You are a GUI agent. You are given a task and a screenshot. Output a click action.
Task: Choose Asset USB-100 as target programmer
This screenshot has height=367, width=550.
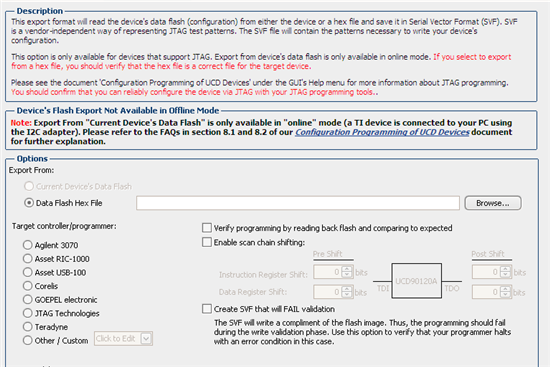27,272
